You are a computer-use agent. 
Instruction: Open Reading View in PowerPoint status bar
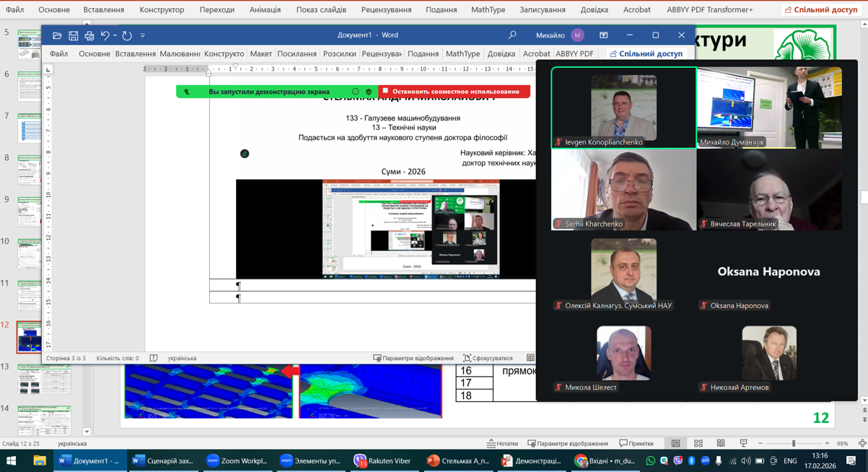(720, 443)
